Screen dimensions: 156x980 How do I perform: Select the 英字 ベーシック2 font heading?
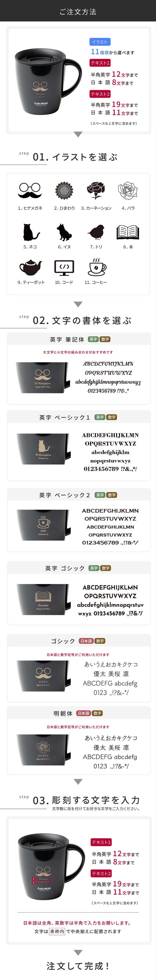click(x=65, y=495)
